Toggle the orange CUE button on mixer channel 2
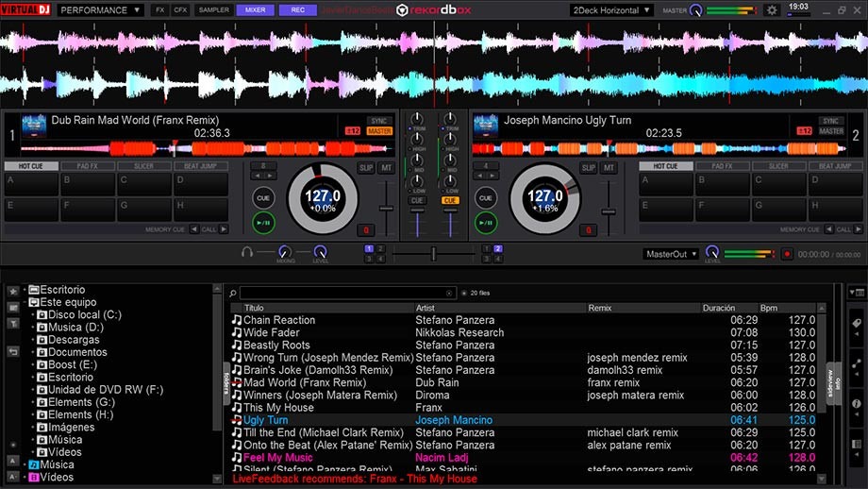Screen dimensions: 868x489 (x=450, y=200)
